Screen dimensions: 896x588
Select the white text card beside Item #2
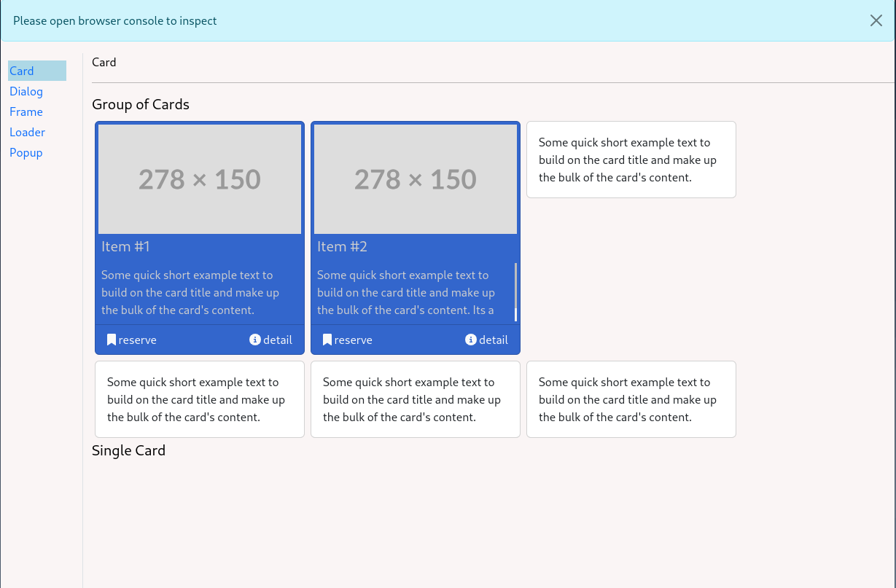click(631, 160)
